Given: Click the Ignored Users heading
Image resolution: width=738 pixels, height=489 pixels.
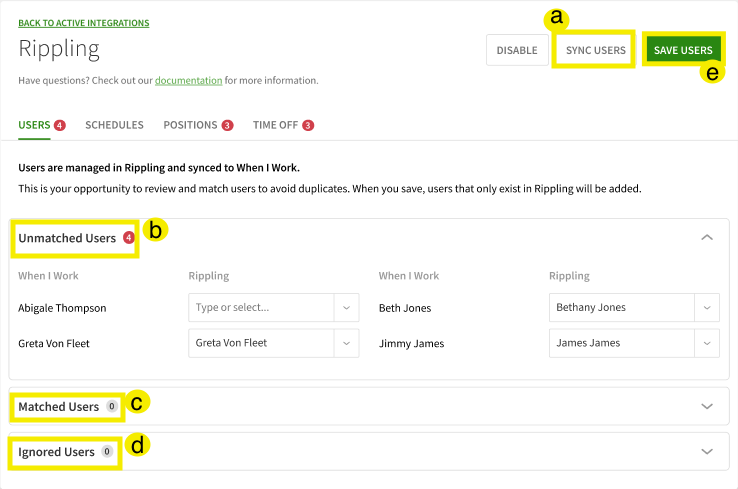Looking at the screenshot, I should 56,452.
